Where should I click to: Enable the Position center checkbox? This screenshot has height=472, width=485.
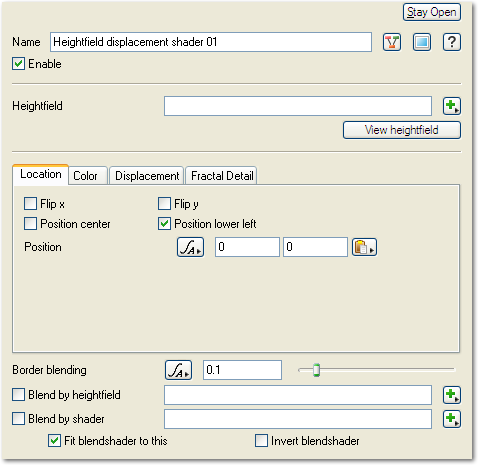click(30, 224)
